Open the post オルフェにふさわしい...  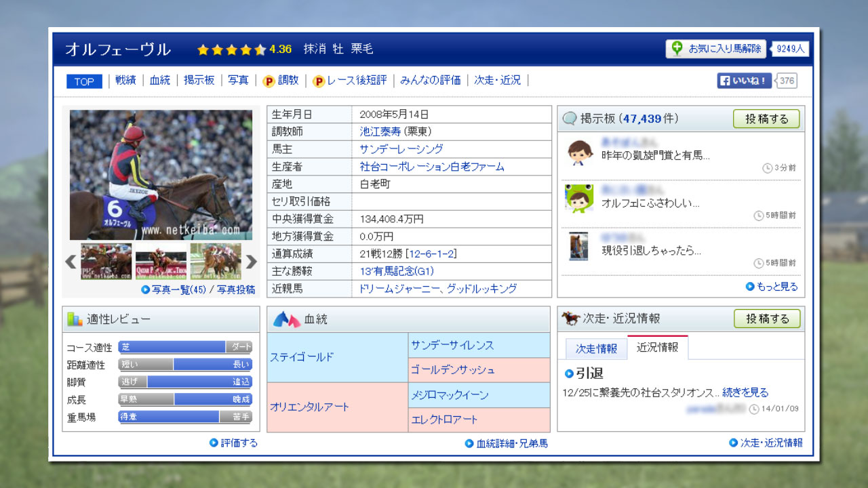[650, 203]
